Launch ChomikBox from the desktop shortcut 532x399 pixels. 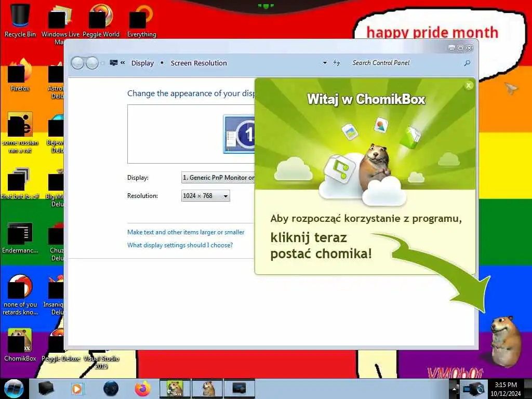(x=20, y=345)
